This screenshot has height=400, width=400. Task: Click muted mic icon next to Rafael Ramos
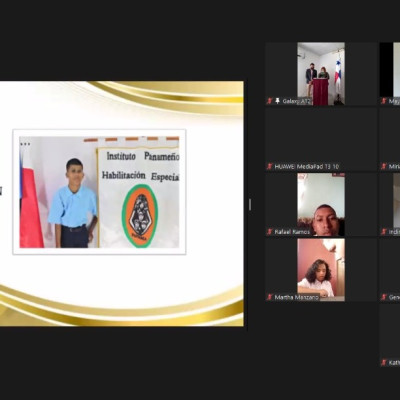click(270, 232)
